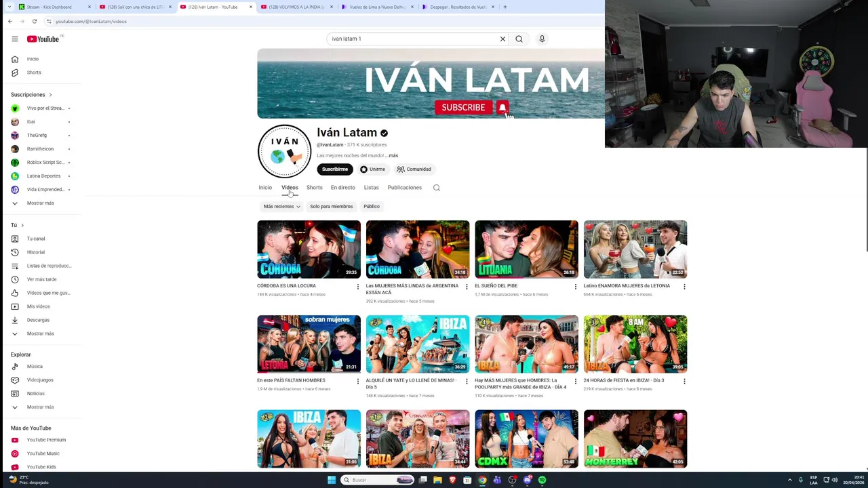This screenshot has width=868, height=488.
Task: Click the YouTube logo
Action: point(43,39)
